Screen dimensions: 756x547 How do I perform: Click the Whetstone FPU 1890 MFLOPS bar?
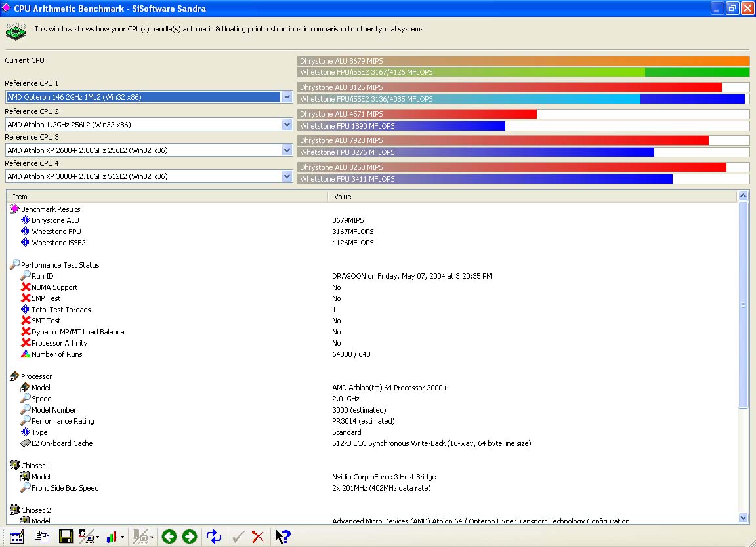pos(524,126)
